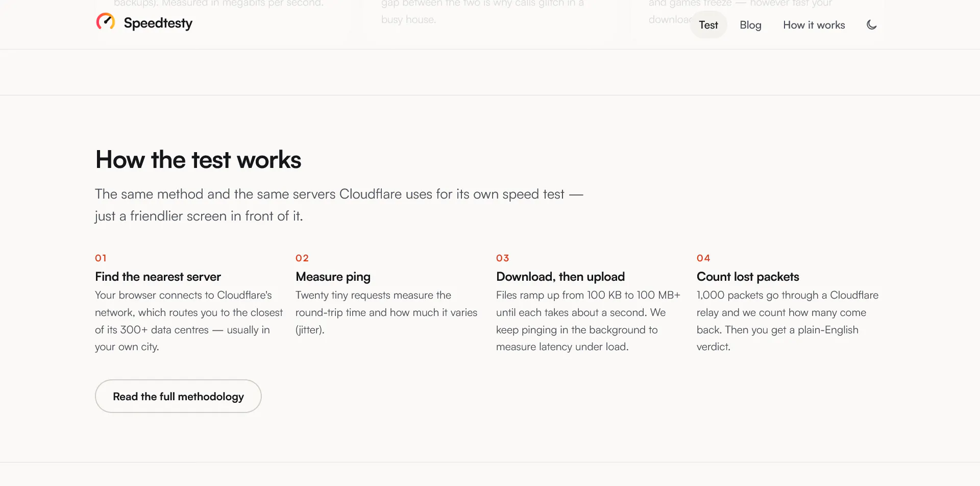The image size is (980, 486).
Task: Click the subtitle mentioning Cloudflare's own speed test
Action: (x=339, y=205)
